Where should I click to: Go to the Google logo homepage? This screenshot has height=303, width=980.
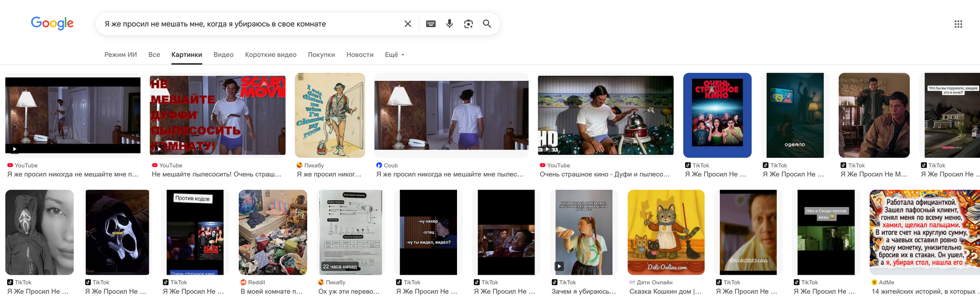pos(52,23)
